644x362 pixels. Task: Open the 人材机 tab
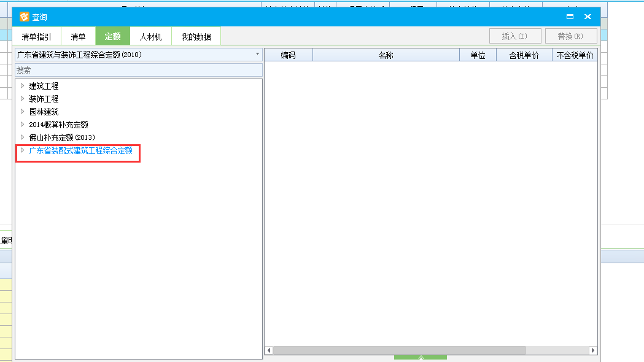[x=151, y=37]
